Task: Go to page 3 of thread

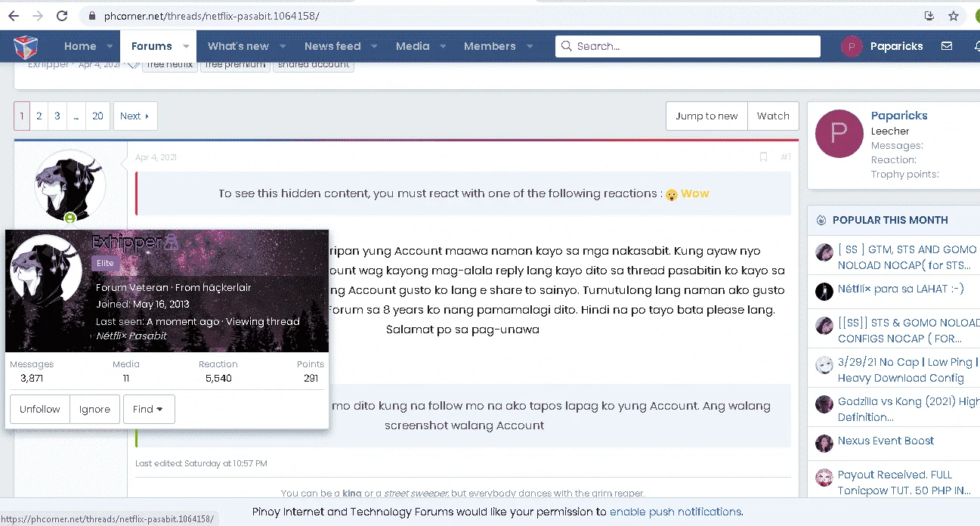Action: tap(57, 116)
